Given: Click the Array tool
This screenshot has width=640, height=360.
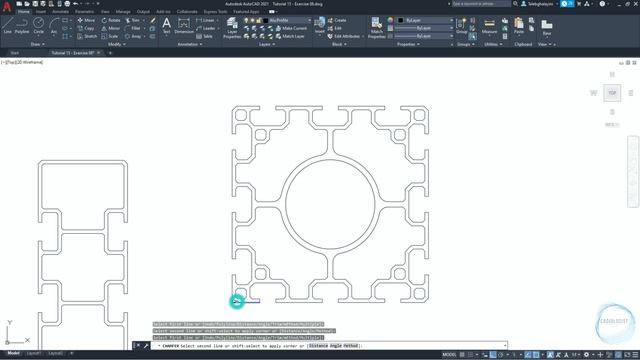Looking at the screenshot, I should pyautogui.click(x=133, y=36).
